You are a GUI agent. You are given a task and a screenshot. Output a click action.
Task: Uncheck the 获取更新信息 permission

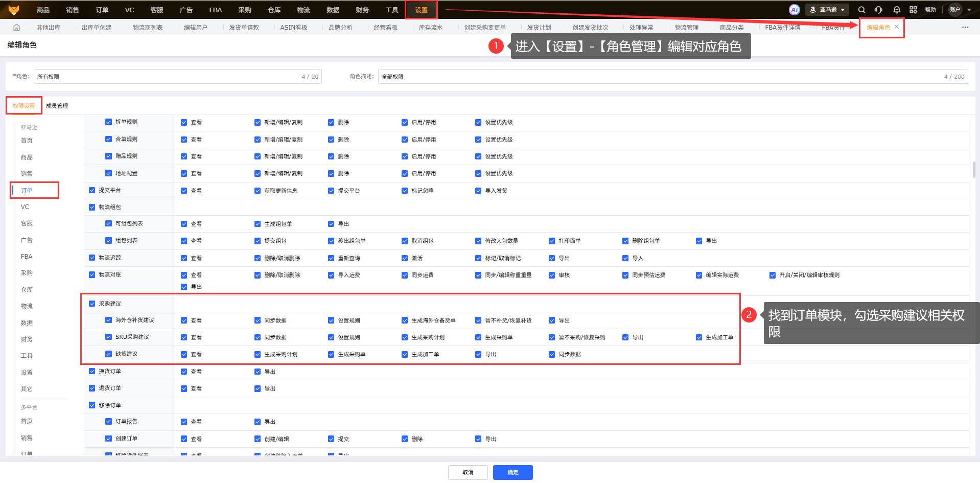point(258,191)
